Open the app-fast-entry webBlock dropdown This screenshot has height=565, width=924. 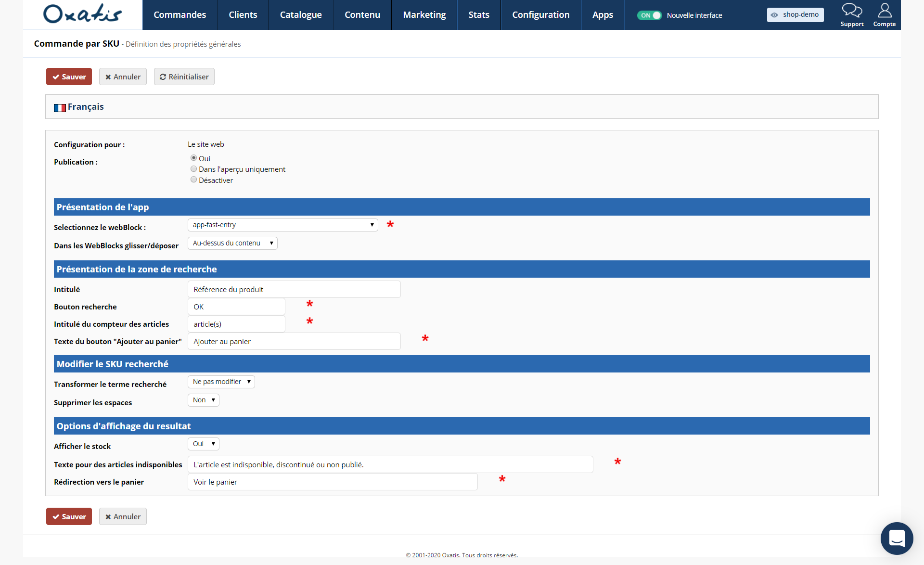point(283,225)
